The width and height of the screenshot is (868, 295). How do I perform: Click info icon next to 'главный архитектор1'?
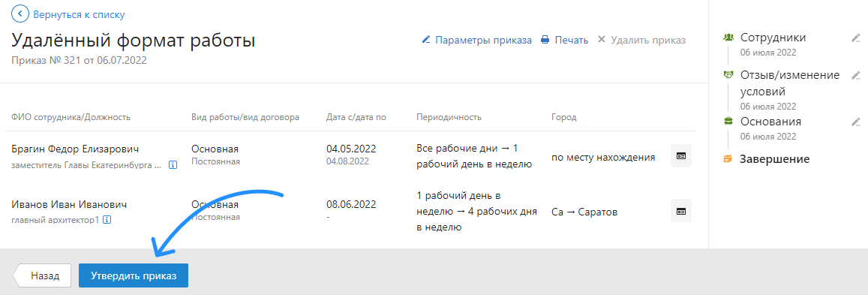(107, 220)
